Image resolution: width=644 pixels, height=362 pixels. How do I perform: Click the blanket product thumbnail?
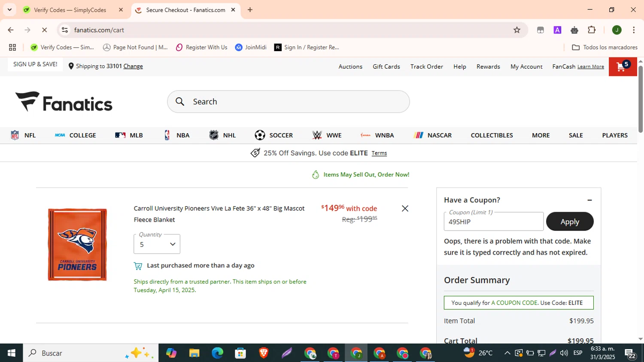tap(77, 244)
